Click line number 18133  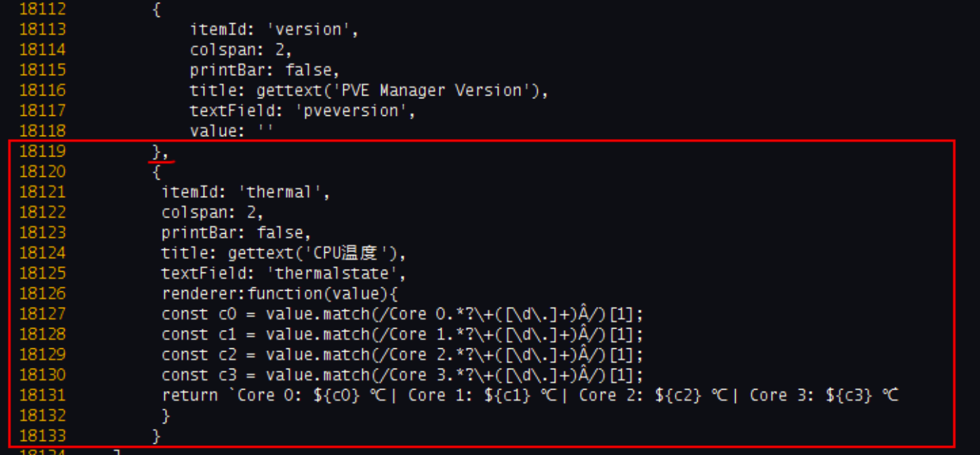42,436
